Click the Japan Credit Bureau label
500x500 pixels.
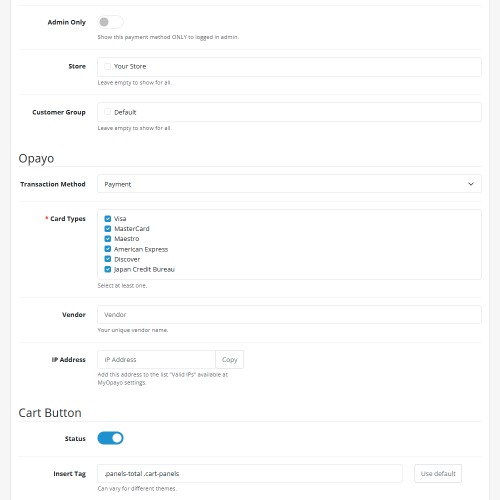click(144, 269)
